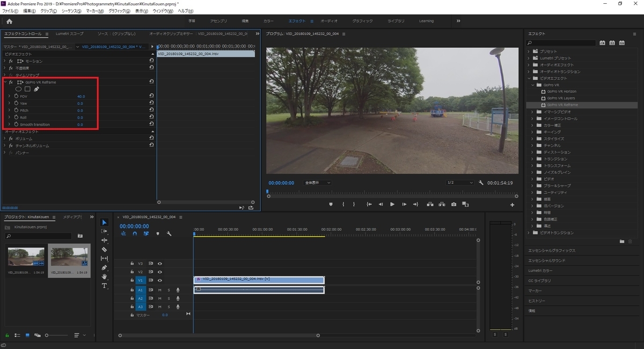644x349 pixels.
Task: Select the Track Select Forward tool
Action: 104,231
